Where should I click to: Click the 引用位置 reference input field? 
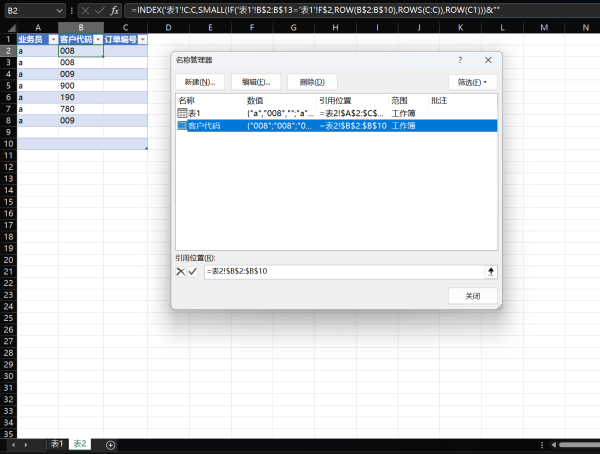click(344, 271)
